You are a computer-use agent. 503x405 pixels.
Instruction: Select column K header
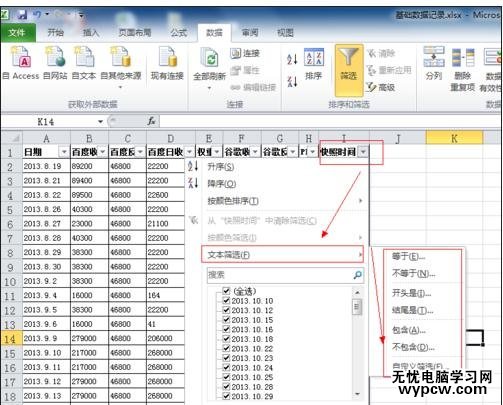point(454,138)
